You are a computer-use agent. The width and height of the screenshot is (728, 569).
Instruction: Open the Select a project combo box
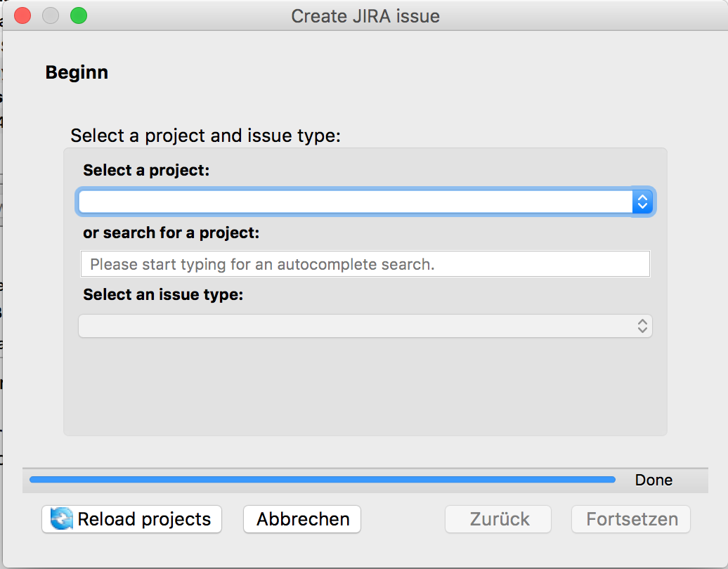pyautogui.click(x=355, y=202)
